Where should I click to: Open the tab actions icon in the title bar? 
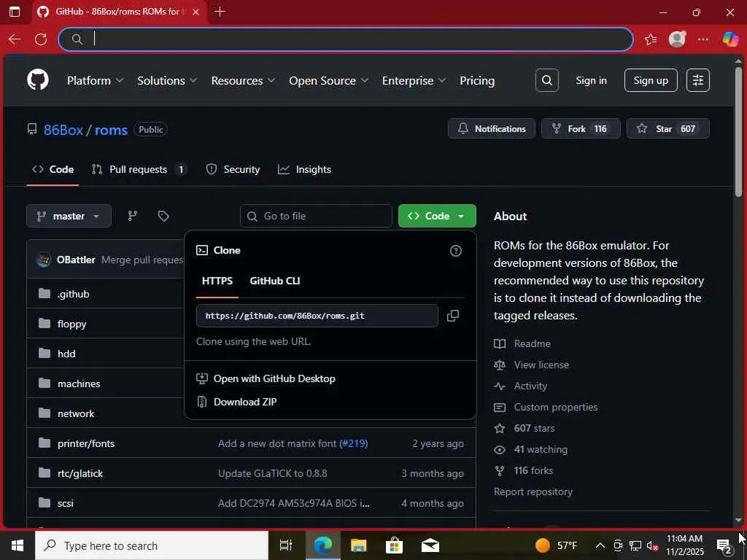pyautogui.click(x=15, y=12)
